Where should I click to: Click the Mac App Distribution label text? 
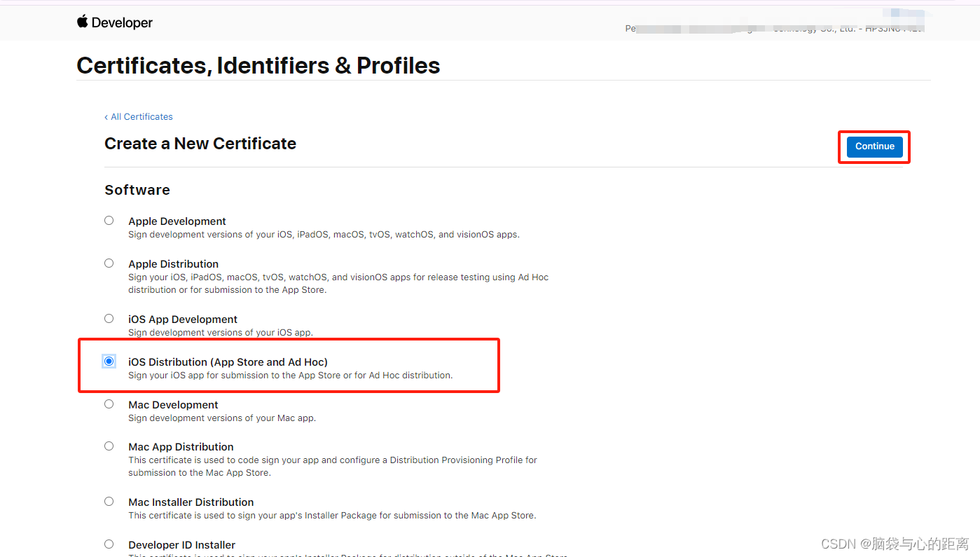pyautogui.click(x=181, y=447)
